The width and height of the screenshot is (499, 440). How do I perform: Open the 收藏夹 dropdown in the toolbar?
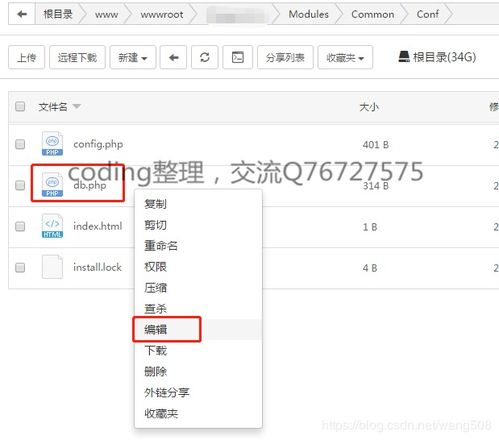[345, 57]
